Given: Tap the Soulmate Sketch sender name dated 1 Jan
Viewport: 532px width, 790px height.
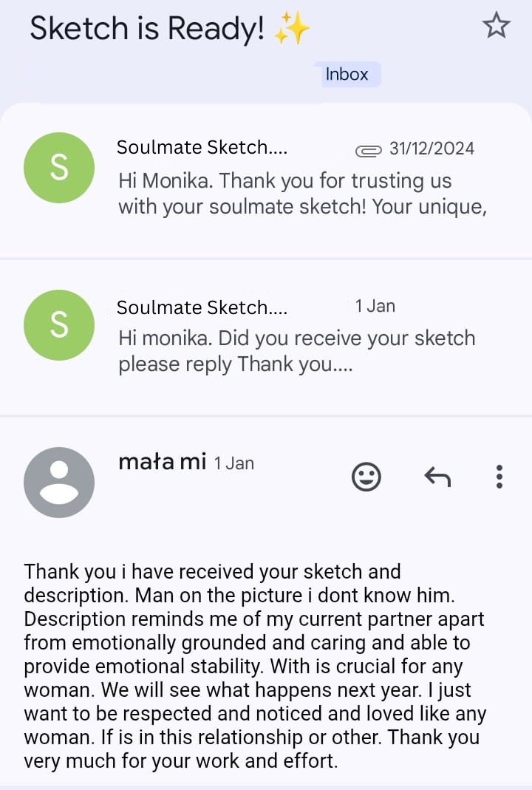Looking at the screenshot, I should click(x=202, y=307).
